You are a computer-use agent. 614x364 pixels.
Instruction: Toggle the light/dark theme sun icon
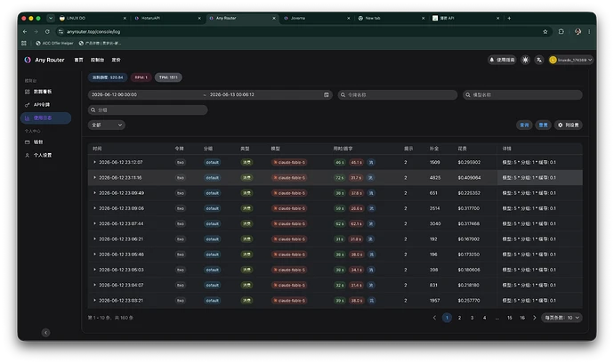click(525, 60)
